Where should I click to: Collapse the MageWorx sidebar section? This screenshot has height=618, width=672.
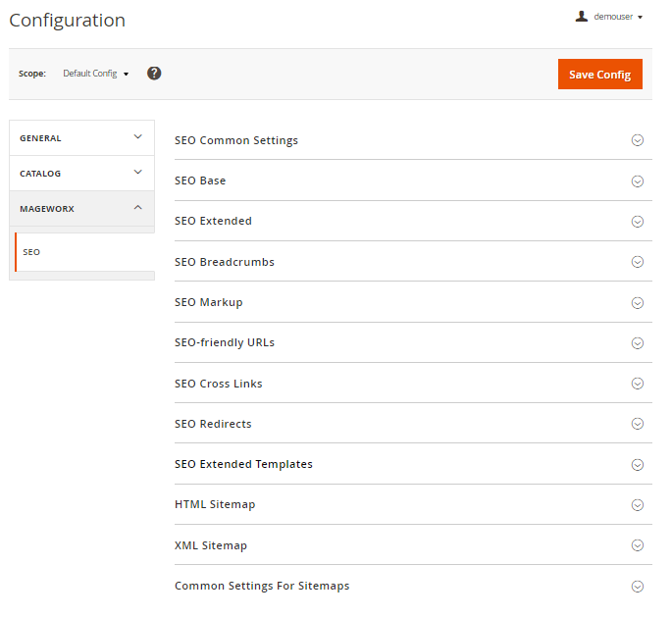tap(81, 209)
